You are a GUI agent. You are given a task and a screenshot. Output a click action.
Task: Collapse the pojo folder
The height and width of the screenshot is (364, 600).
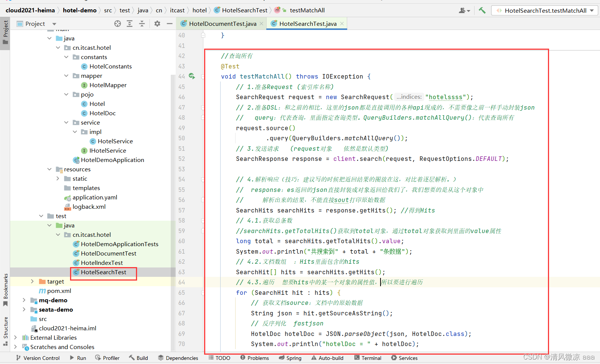(66, 94)
